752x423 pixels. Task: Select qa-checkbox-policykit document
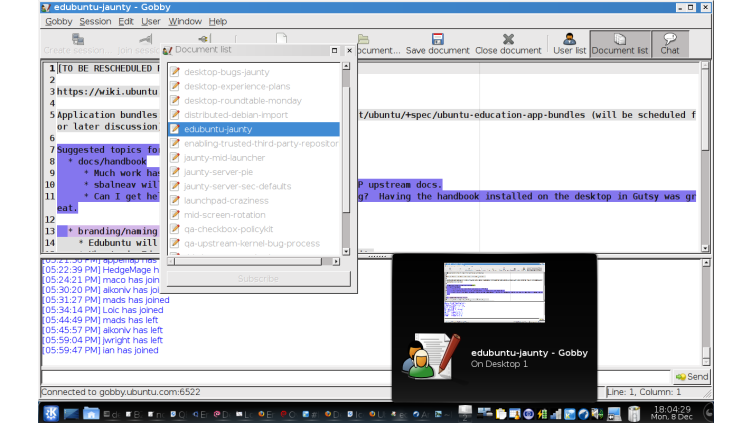(x=254, y=229)
